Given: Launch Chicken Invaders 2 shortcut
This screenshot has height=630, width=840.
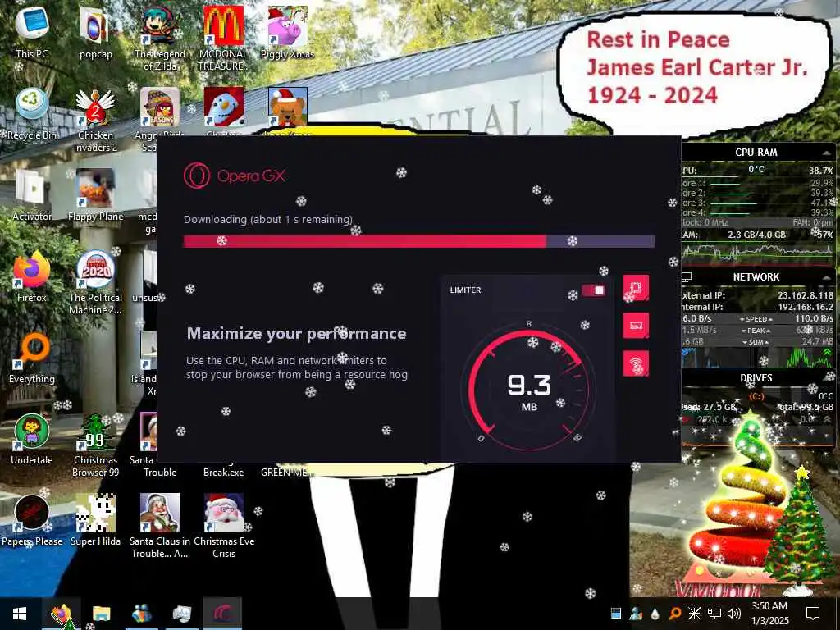Looking at the screenshot, I should tap(95, 120).
